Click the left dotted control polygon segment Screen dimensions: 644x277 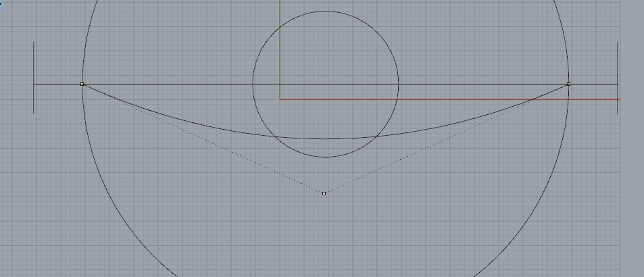(x=203, y=138)
